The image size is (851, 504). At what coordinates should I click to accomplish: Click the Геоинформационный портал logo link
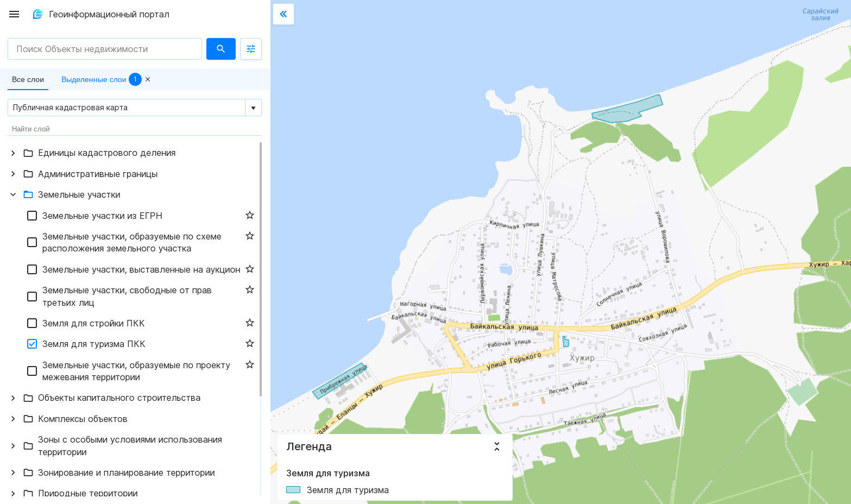(101, 14)
